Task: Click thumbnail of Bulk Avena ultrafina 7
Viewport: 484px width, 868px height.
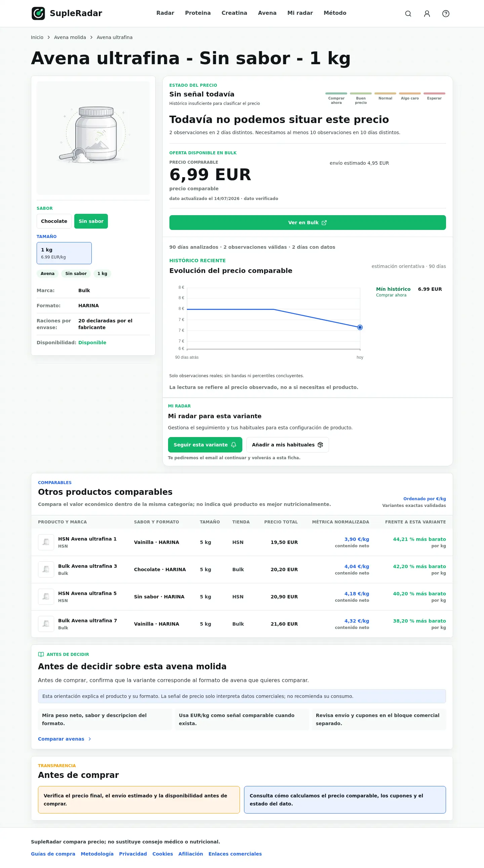Action: click(46, 624)
